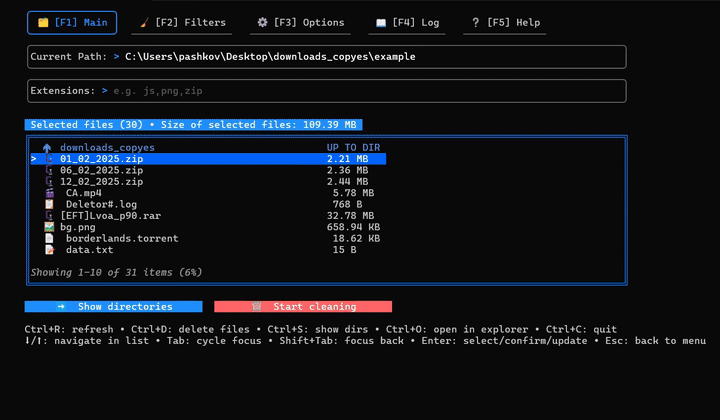This screenshot has width=720, height=420.
Task: Click into the Current Path field
Action: [326, 57]
